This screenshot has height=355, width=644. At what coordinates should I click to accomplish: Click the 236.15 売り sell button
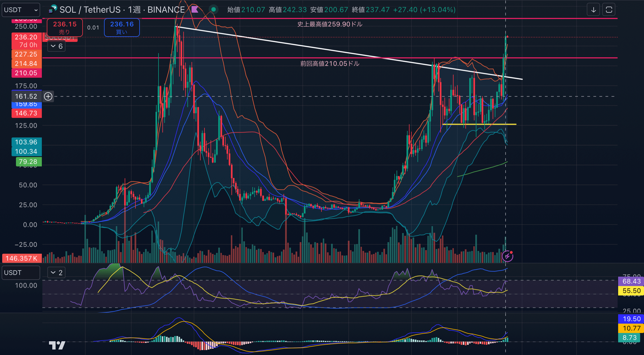click(65, 28)
